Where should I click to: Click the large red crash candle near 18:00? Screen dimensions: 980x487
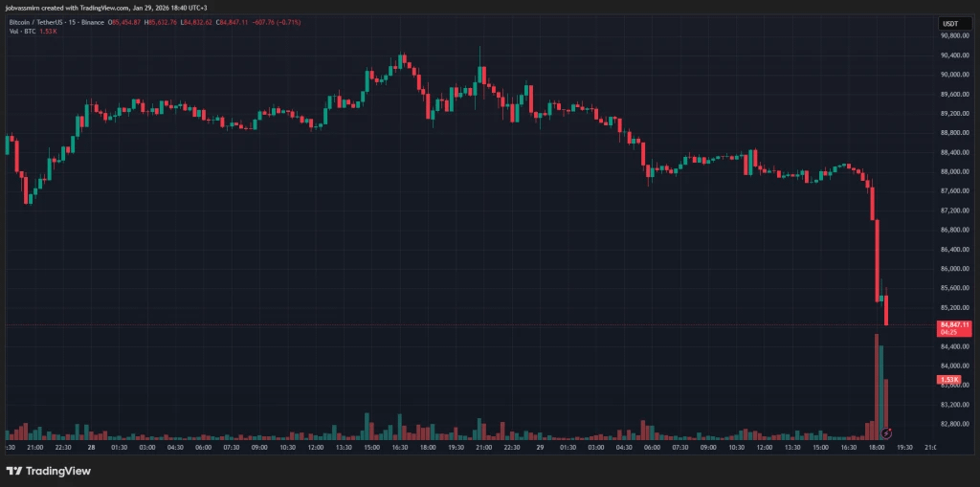pyautogui.click(x=877, y=260)
